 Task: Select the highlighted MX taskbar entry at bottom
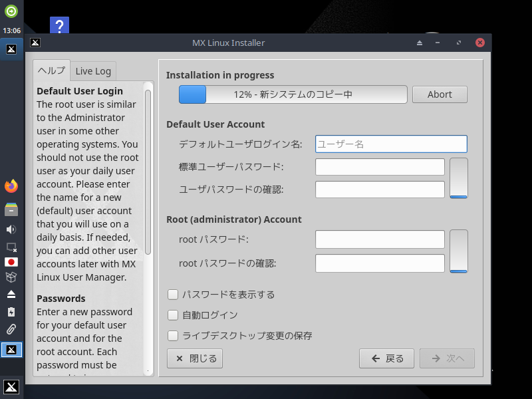point(11,350)
